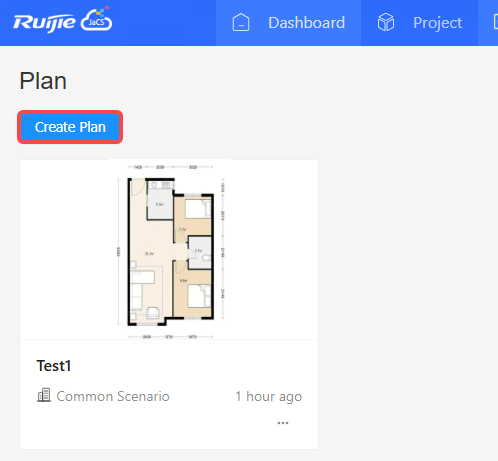Click the kitchen area in floor plan preview
The width and height of the screenshot is (498, 461).
tap(160, 200)
